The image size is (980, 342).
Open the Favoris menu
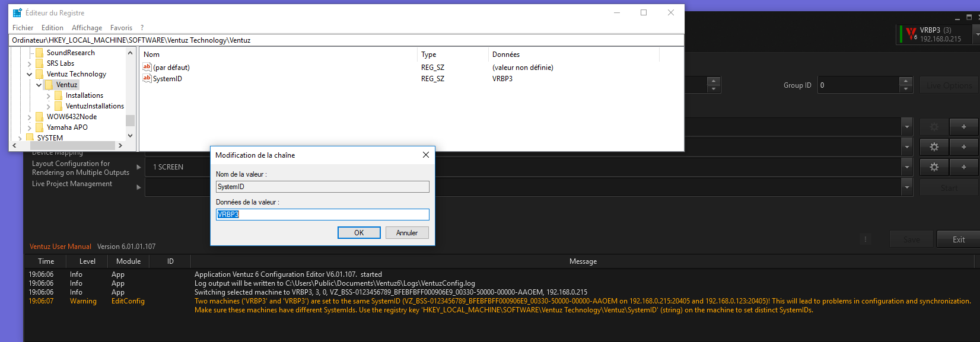(121, 28)
